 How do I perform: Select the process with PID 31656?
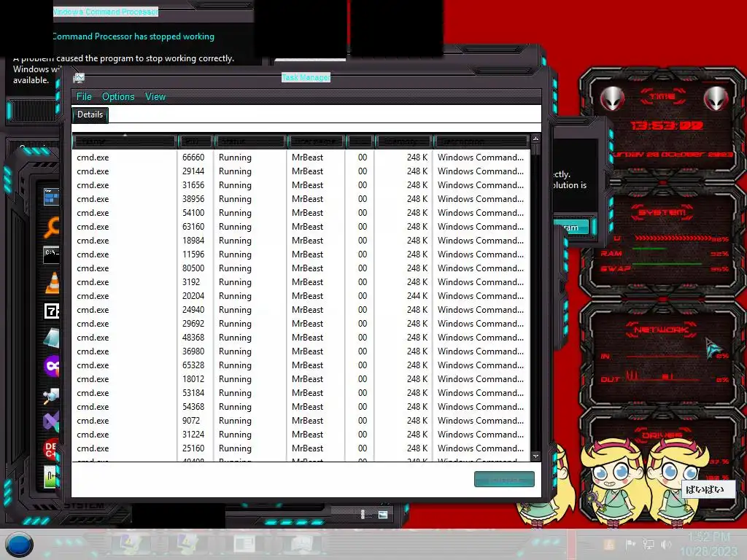coord(301,184)
